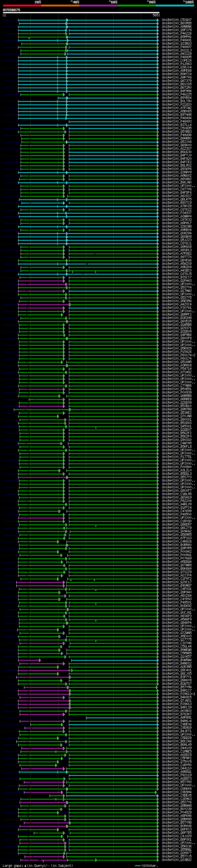Click the cyan ~100% identity legend bar
This screenshot has width=197, height=868.
175,6
